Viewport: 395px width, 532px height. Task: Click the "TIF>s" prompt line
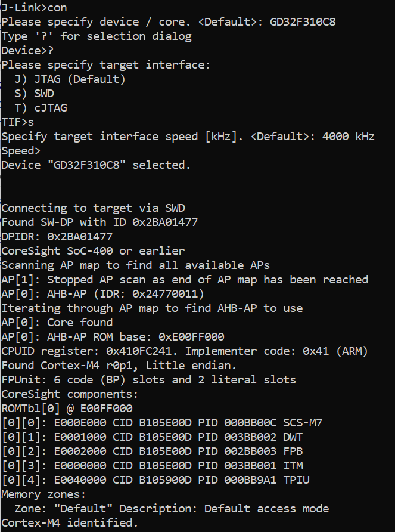[x=17, y=122]
